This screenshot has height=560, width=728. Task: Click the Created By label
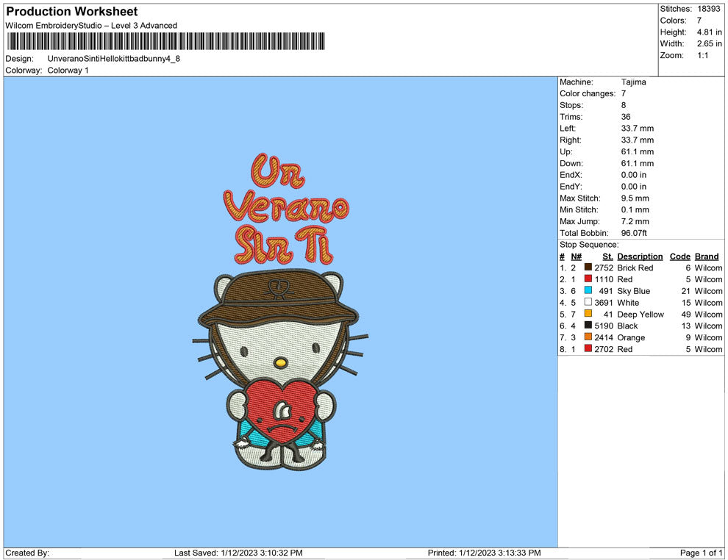point(27,553)
